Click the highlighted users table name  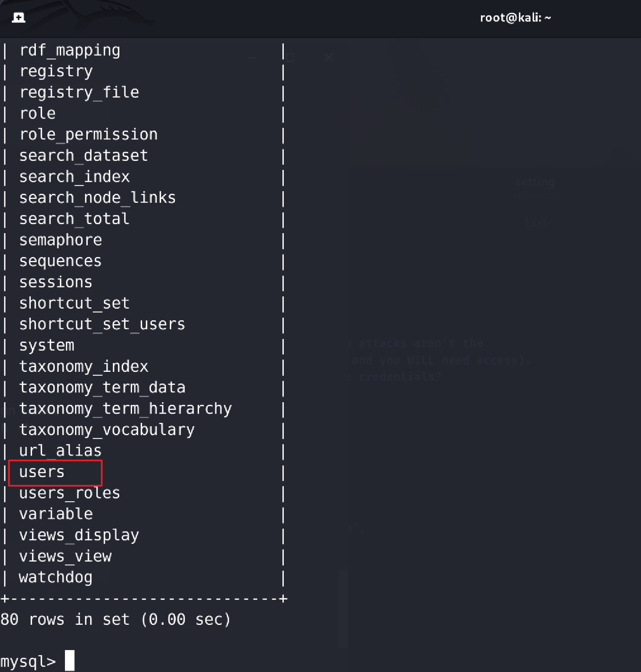[x=42, y=472]
